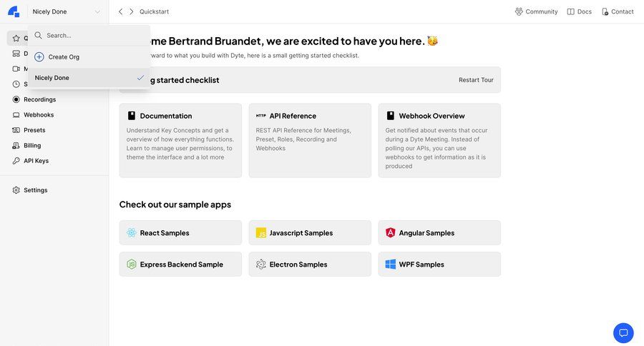Click the sidebar clock icon
Image resolution: width=644 pixels, height=346 pixels.
pos(16,84)
